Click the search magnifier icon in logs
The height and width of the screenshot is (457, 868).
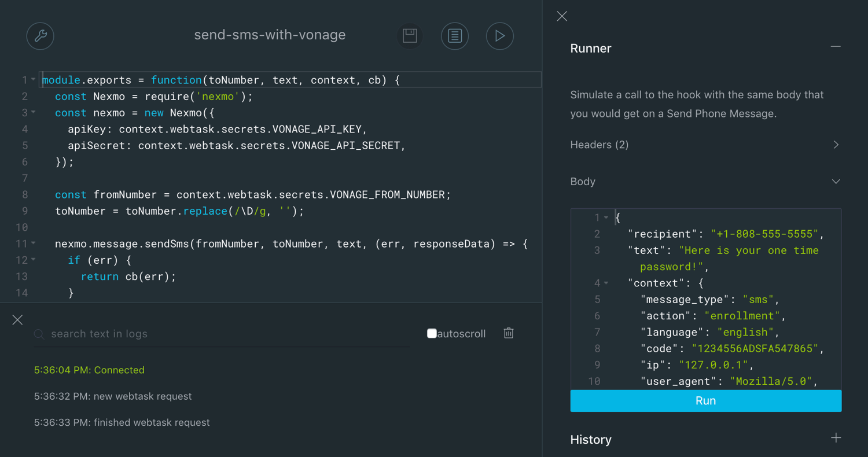(x=39, y=334)
